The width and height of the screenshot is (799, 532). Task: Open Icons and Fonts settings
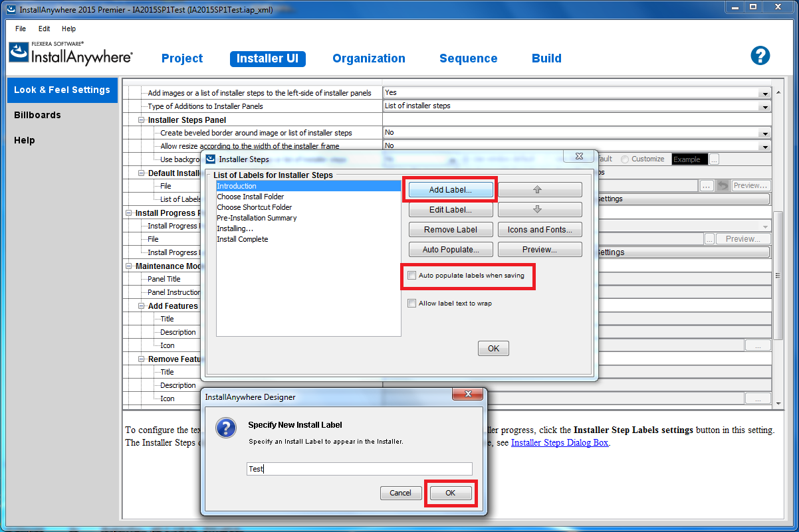540,230
